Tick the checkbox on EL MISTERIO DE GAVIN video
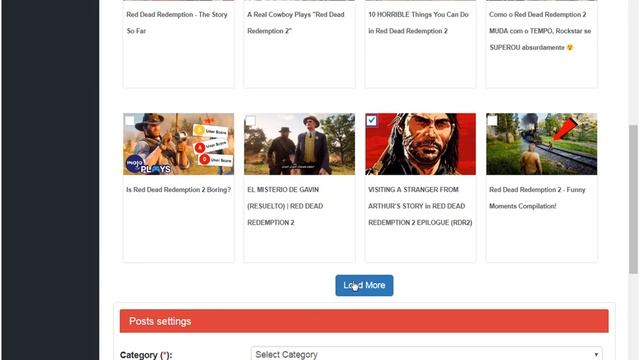The width and height of the screenshot is (640, 360). pyautogui.click(x=251, y=120)
